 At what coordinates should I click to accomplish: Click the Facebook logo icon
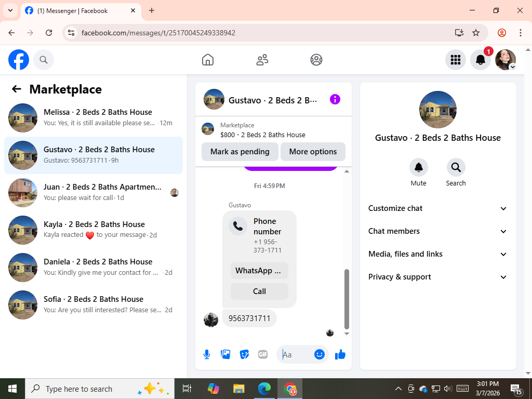pos(19,60)
